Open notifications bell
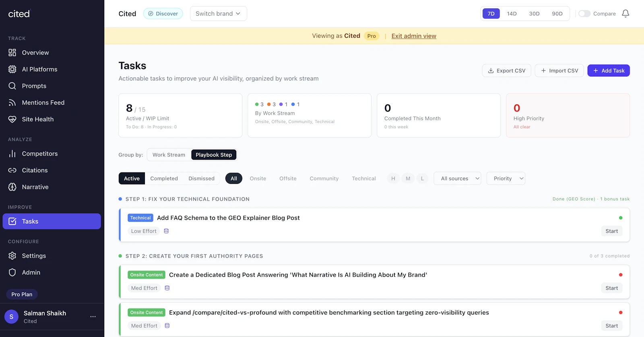Screen dimensions: 644x337 625,14
